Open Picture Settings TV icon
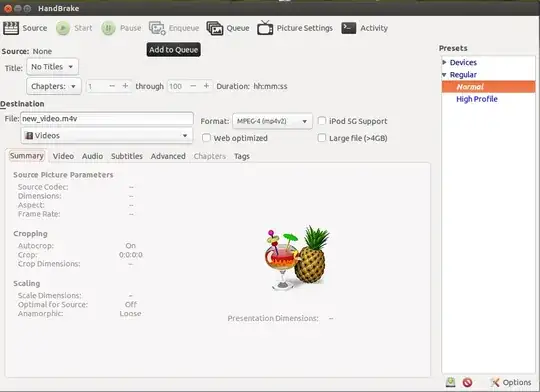This screenshot has height=392, width=540. click(265, 28)
